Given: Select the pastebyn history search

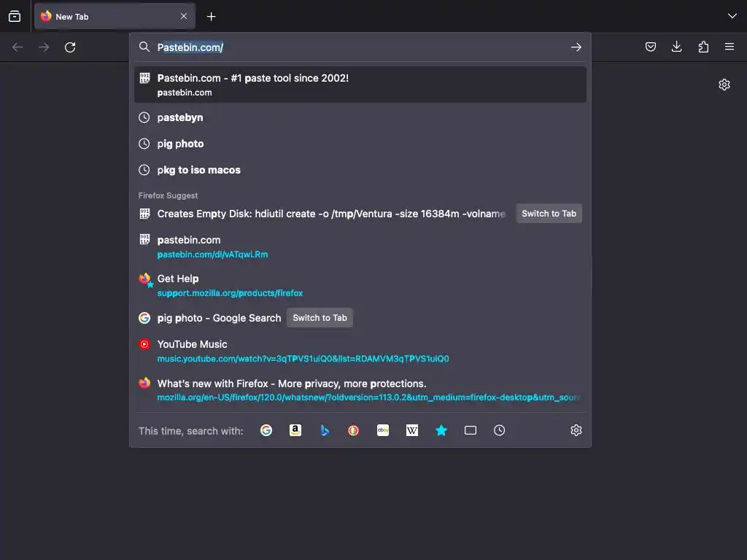Looking at the screenshot, I should click(360, 117).
